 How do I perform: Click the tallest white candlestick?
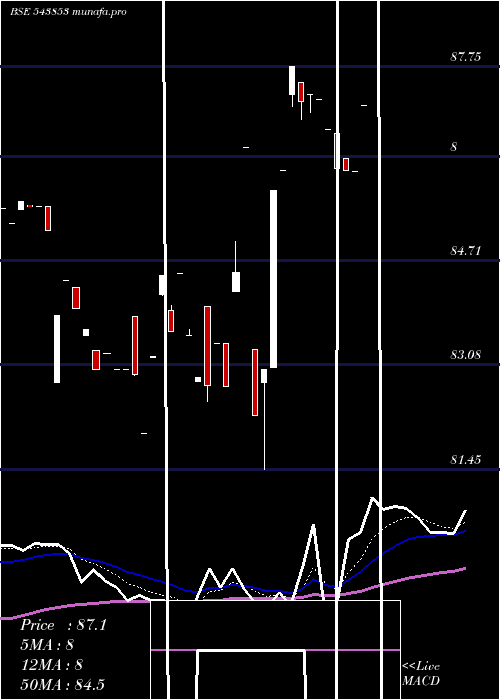tap(273, 279)
